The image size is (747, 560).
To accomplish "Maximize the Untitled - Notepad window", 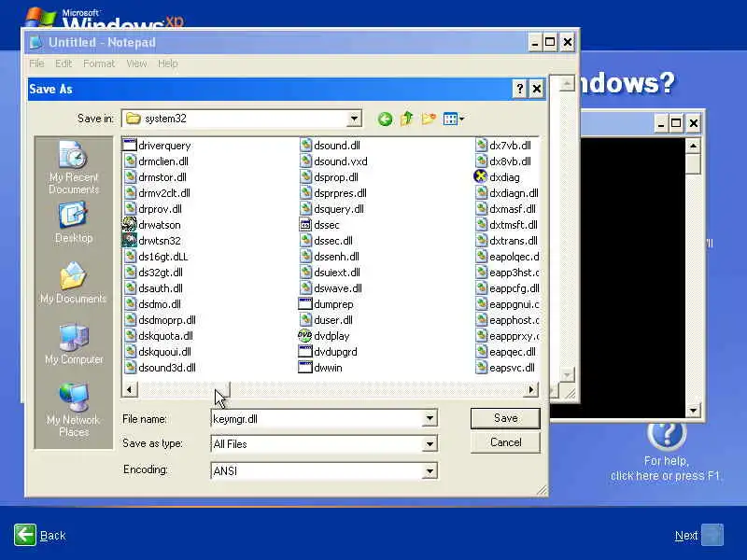I will 550,42.
